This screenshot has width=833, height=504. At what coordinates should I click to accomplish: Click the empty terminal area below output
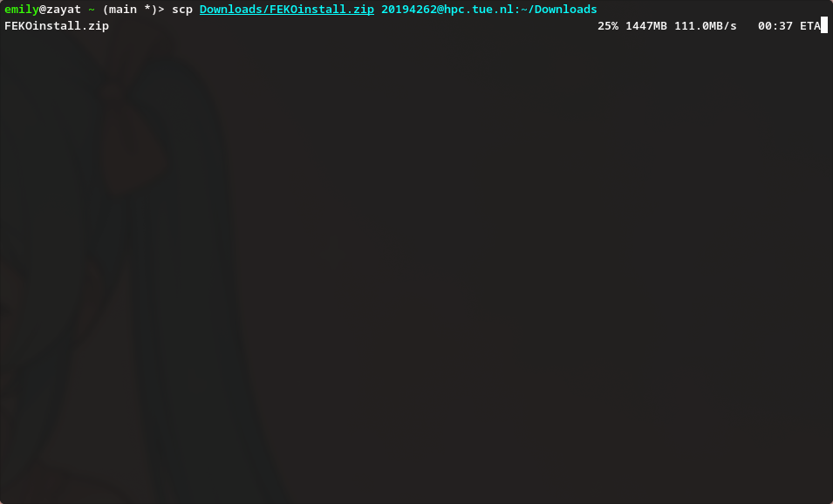[417, 266]
